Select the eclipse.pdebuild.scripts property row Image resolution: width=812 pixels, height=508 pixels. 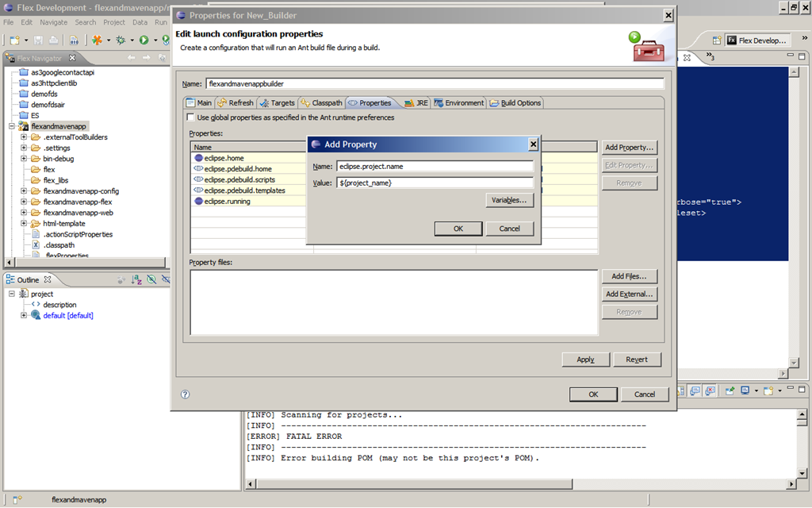point(248,179)
